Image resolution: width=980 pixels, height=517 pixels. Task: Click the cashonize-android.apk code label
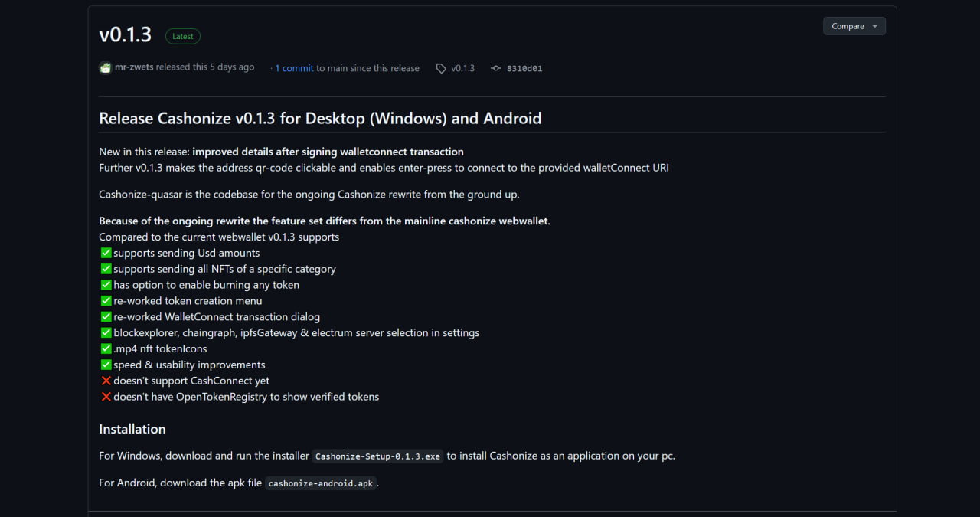321,483
